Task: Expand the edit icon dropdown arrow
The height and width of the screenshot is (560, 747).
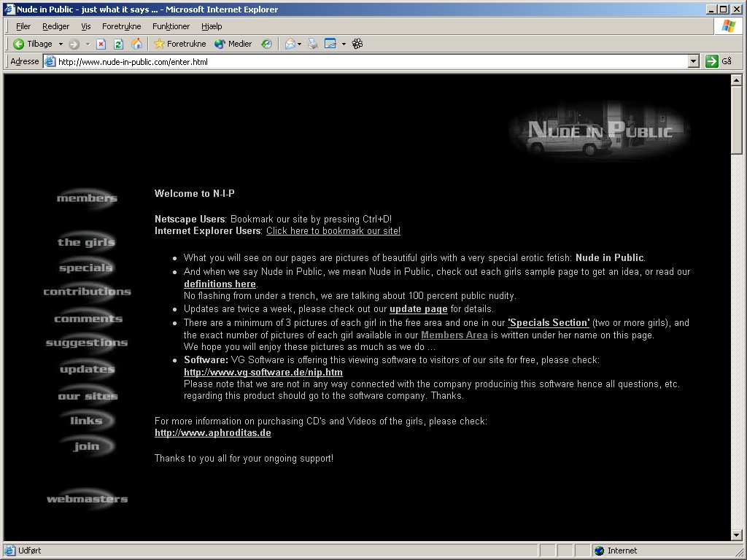Action: tap(344, 44)
